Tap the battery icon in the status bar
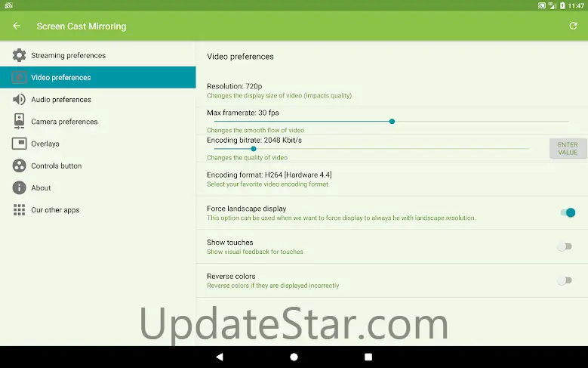Image resolution: width=588 pixels, height=368 pixels. click(x=562, y=5)
